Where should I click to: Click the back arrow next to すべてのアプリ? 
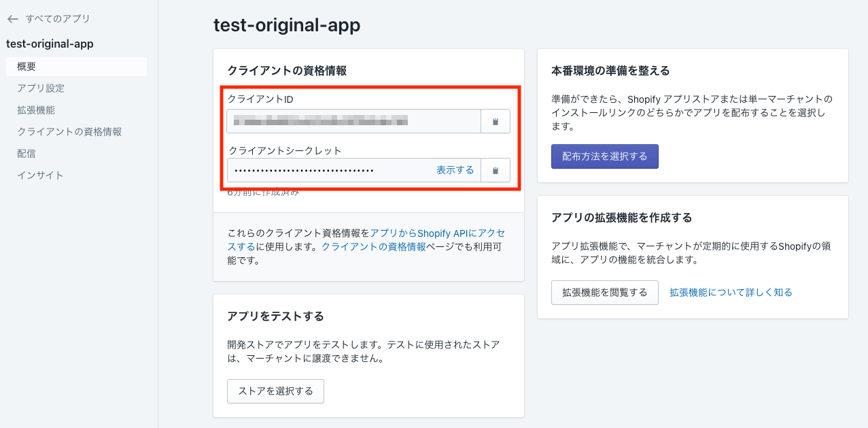(12, 19)
